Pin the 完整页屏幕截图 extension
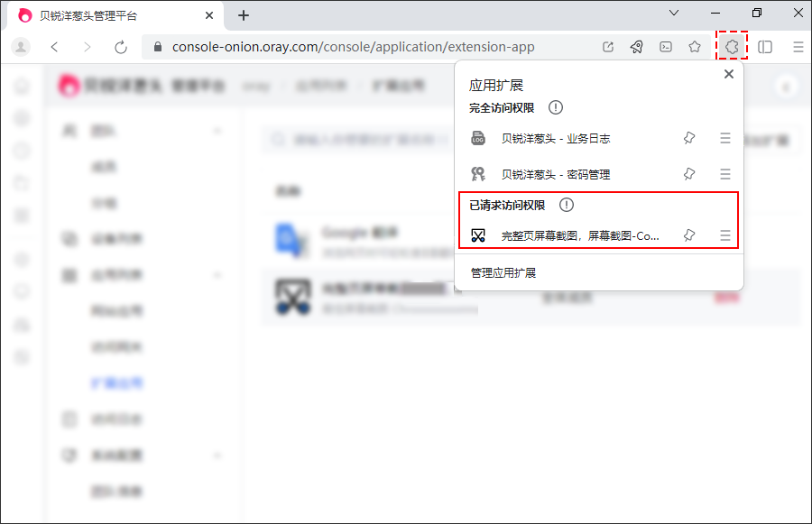Image resolution: width=812 pixels, height=524 pixels. pos(689,235)
